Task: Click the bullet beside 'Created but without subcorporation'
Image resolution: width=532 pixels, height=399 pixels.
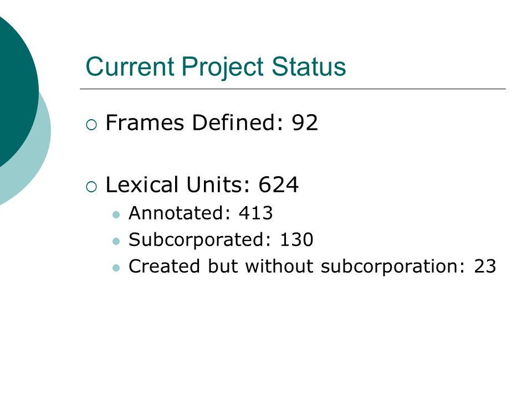Action: click(x=116, y=268)
